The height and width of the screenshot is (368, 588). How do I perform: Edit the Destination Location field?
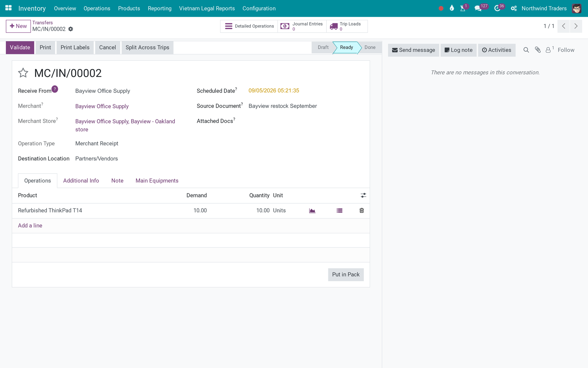pyautogui.click(x=96, y=159)
